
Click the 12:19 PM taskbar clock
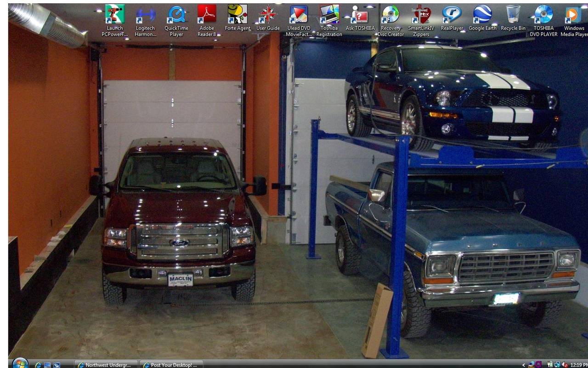(579, 365)
